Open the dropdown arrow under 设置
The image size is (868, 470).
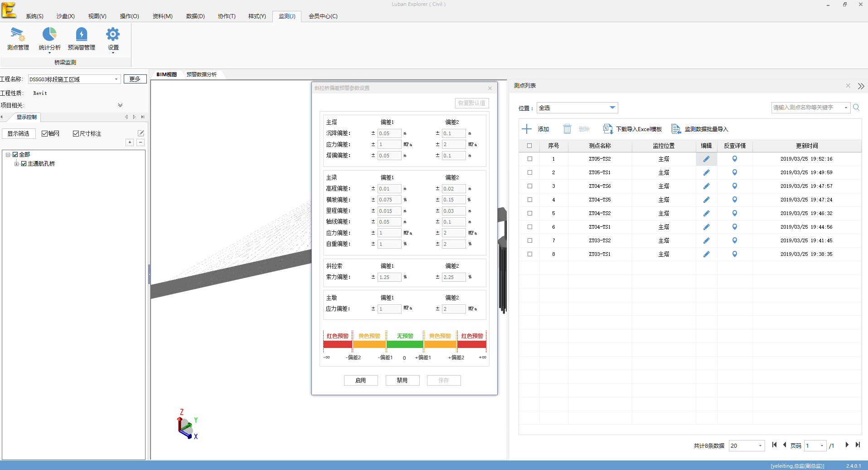click(113, 53)
